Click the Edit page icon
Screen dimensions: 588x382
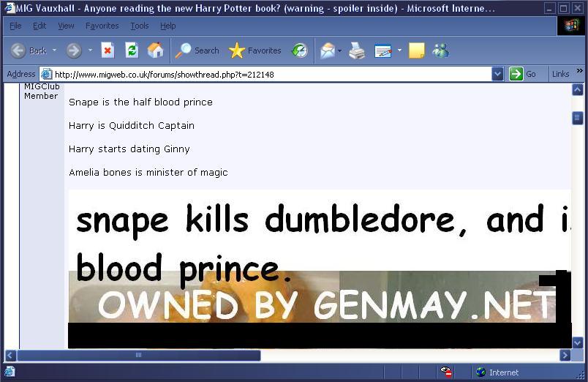coord(383,51)
